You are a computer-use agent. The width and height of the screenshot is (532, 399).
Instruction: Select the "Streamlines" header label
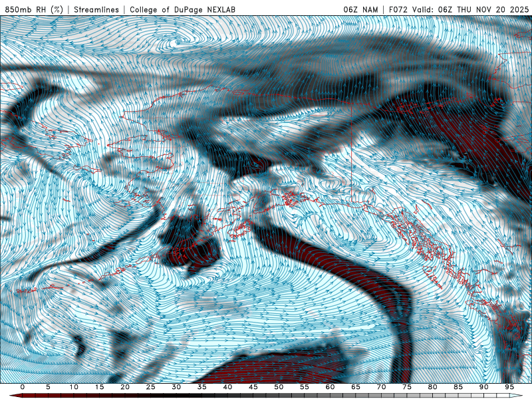(x=96, y=9)
